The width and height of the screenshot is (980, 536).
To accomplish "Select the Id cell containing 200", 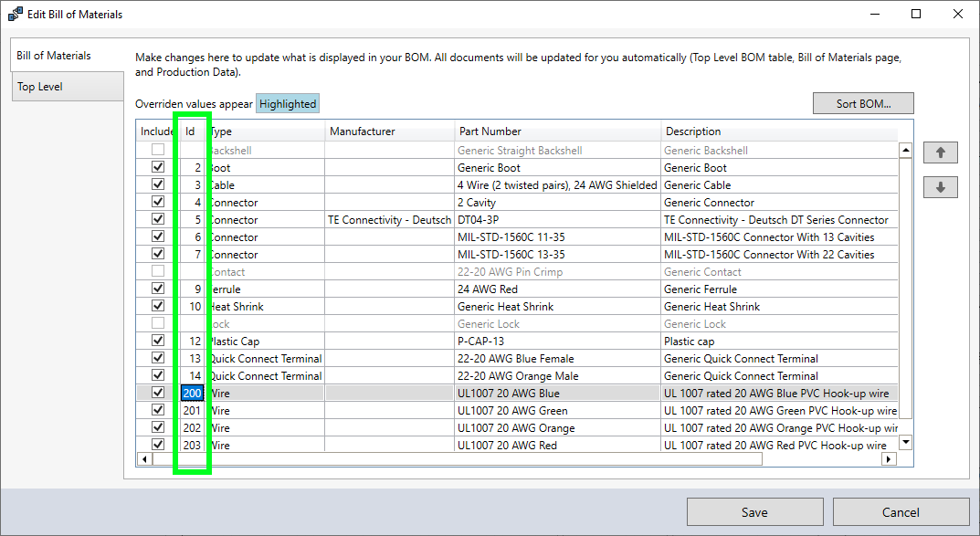I will (193, 393).
